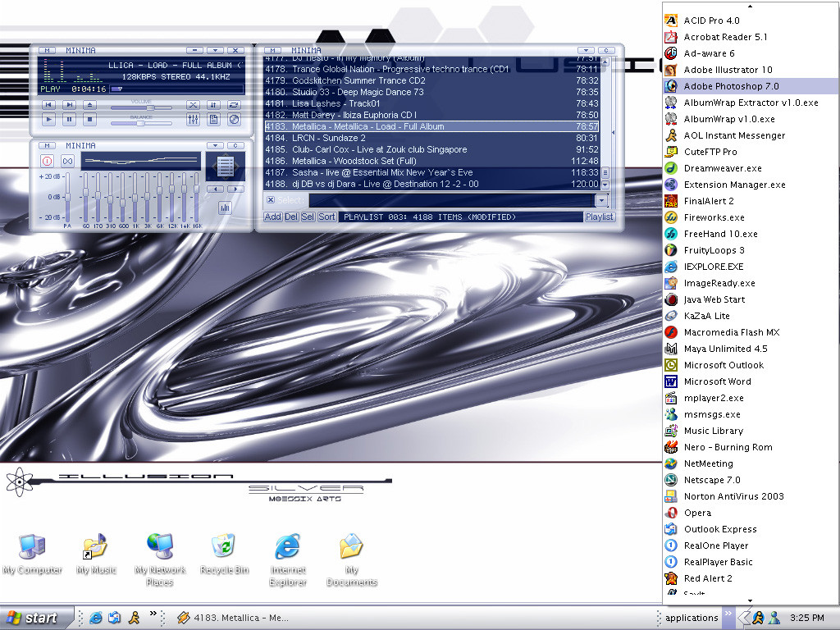Screen dimensions: 840x630
Task: Open the down-arrow menu in the playlist title bar
Action: pos(586,50)
